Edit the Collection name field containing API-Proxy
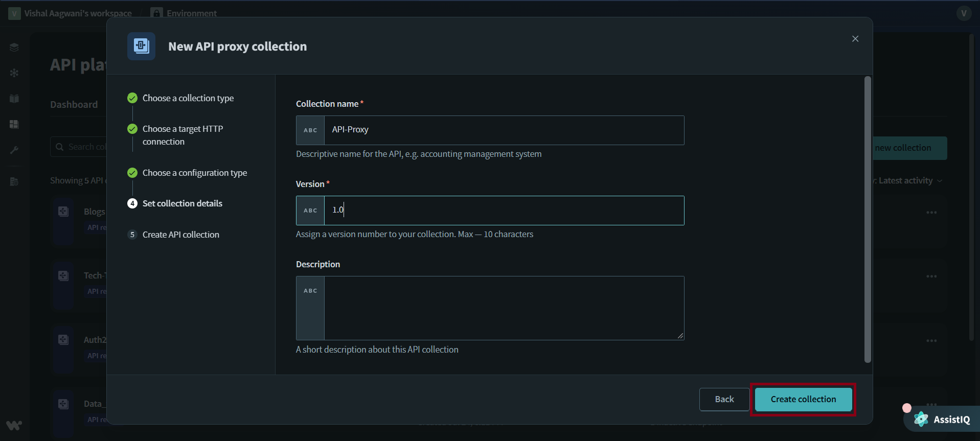The width and height of the screenshot is (980, 441). click(504, 130)
